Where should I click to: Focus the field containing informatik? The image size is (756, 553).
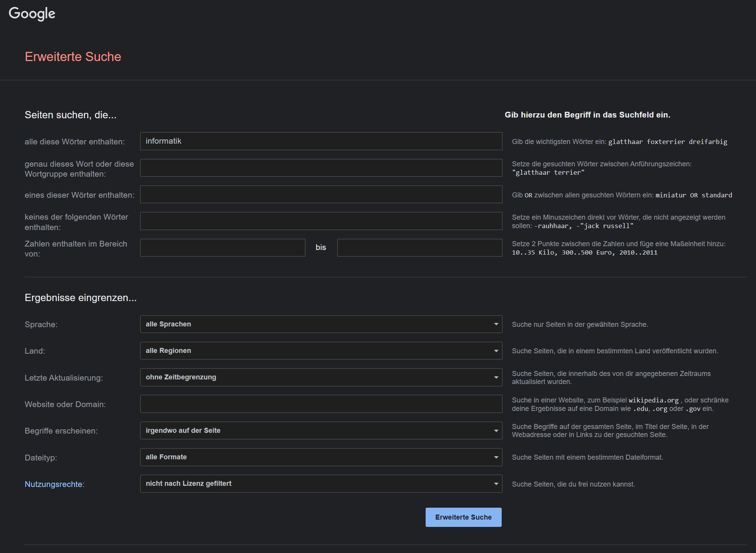point(321,141)
